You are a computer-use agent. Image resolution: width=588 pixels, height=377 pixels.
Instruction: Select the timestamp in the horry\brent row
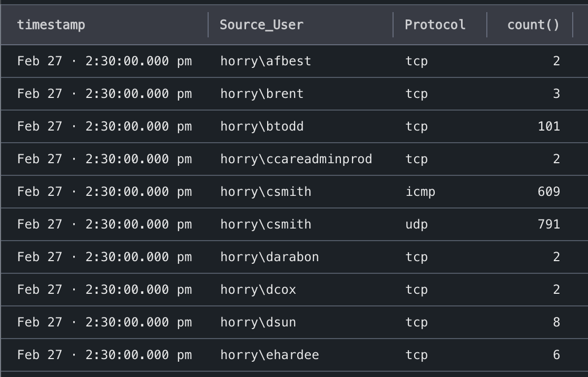click(x=105, y=94)
